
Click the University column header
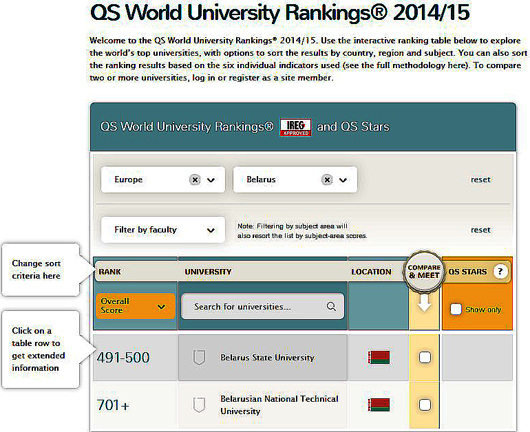(208, 272)
